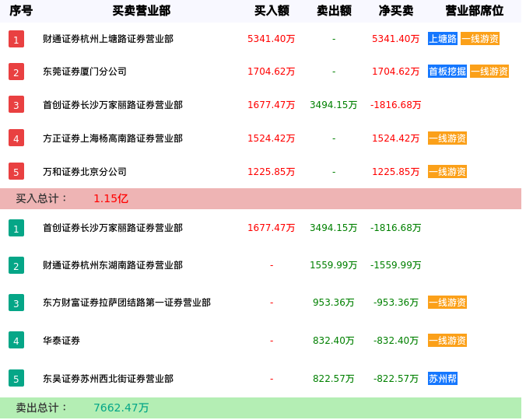Click 5341.40万 in the 净买卖 column
The image size is (526, 420).
coord(396,39)
